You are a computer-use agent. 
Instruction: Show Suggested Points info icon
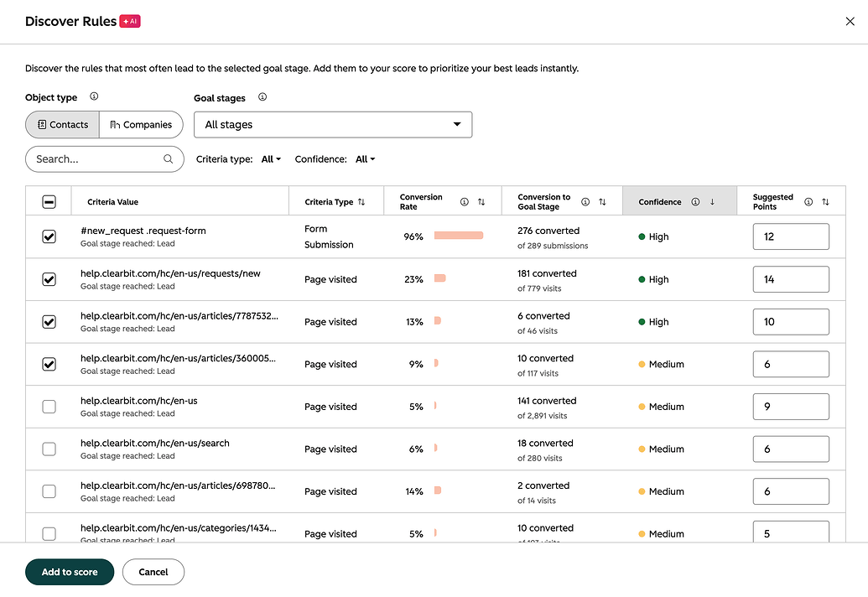click(808, 202)
